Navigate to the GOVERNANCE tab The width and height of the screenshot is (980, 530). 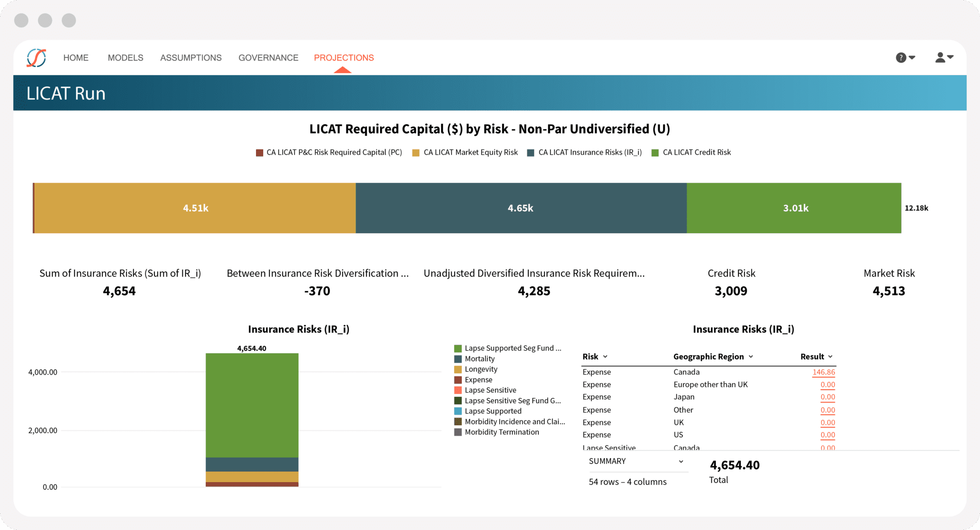tap(268, 57)
